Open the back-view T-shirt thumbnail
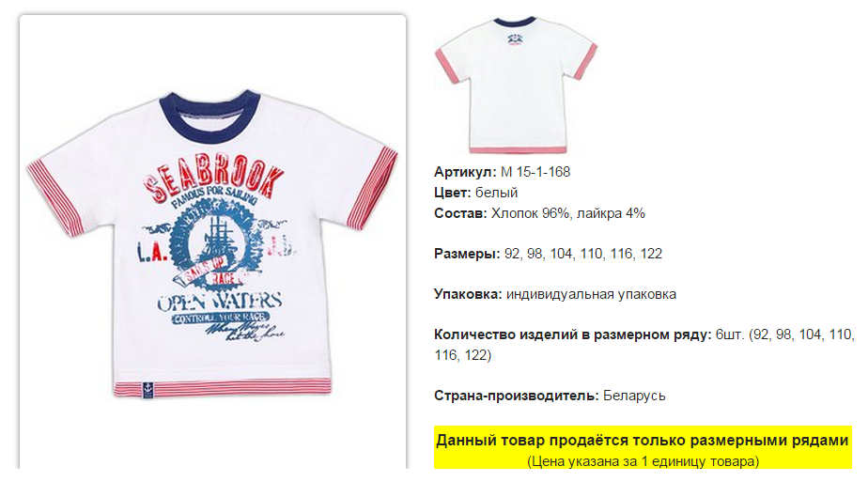Screen dimensions: 868x482 click(x=517, y=86)
